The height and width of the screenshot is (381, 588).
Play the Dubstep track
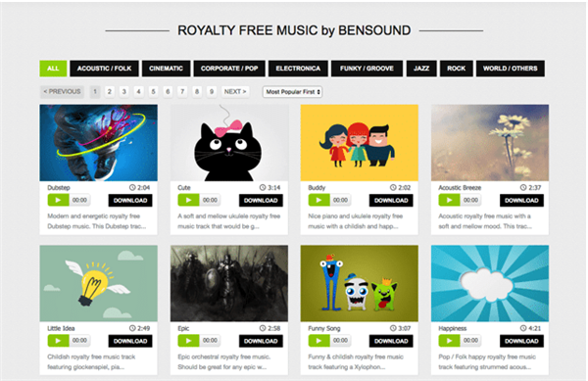coord(58,200)
